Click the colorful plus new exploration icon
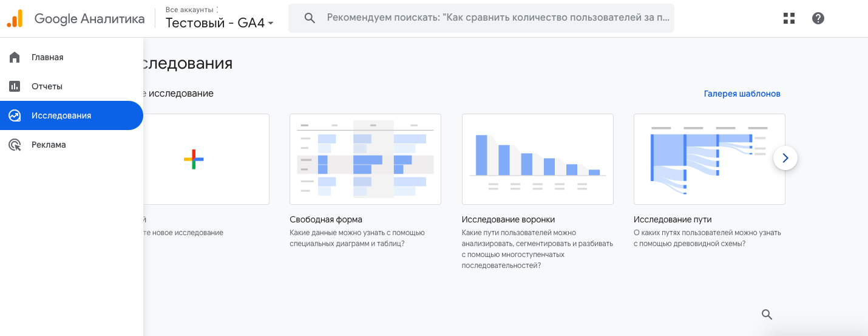The image size is (868, 336). [194, 159]
